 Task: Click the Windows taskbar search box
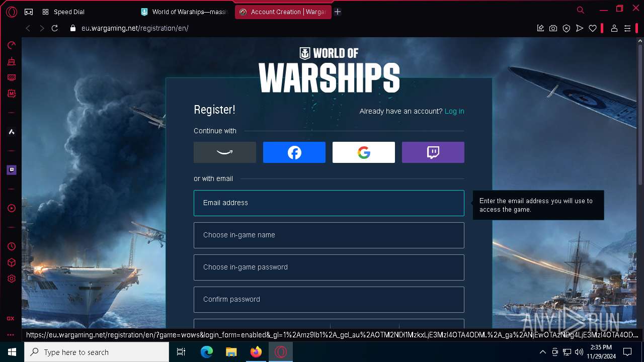[x=97, y=352]
